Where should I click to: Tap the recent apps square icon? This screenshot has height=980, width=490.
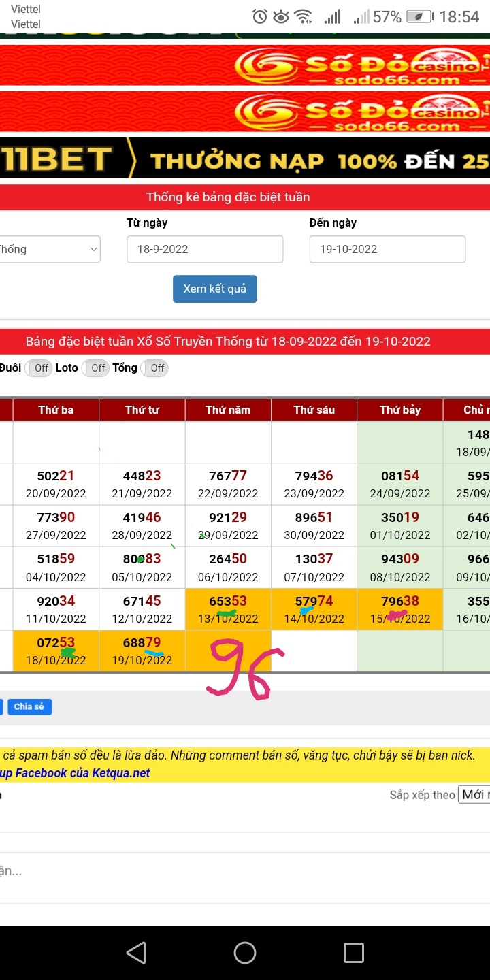pos(353,952)
